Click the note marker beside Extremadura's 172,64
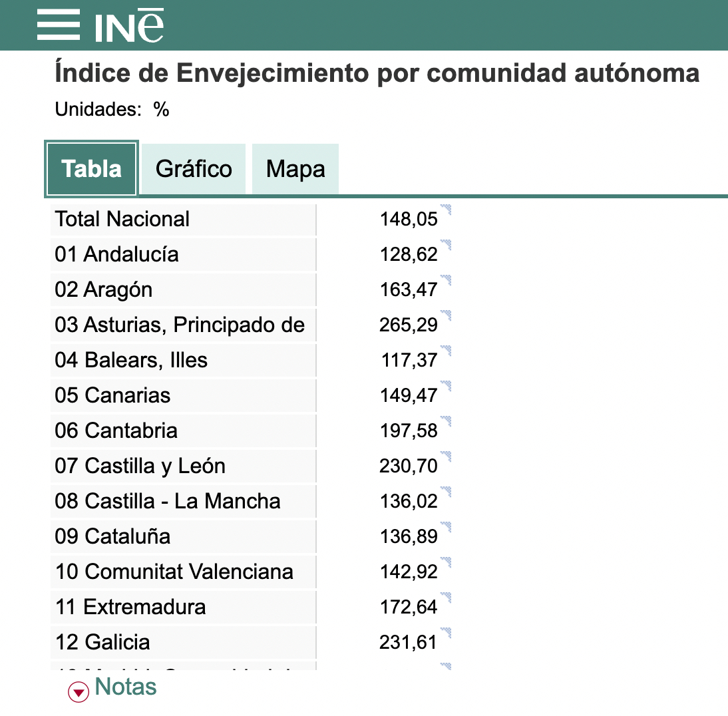The height and width of the screenshot is (716, 728). point(446,598)
